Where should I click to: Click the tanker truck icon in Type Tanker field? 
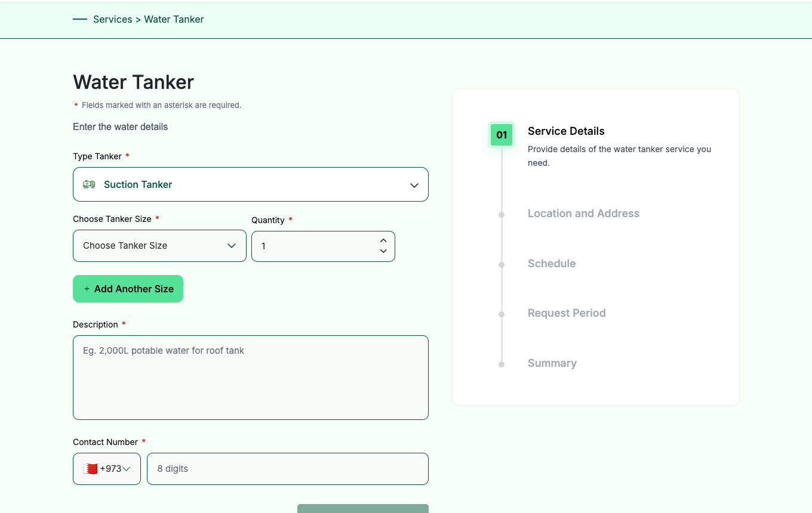pyautogui.click(x=89, y=184)
